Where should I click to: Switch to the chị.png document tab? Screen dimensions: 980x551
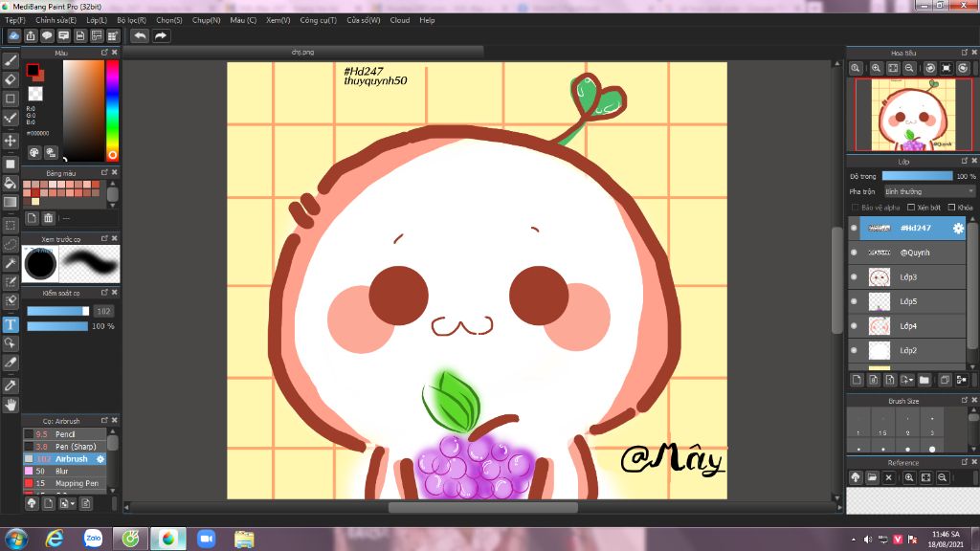pos(302,52)
